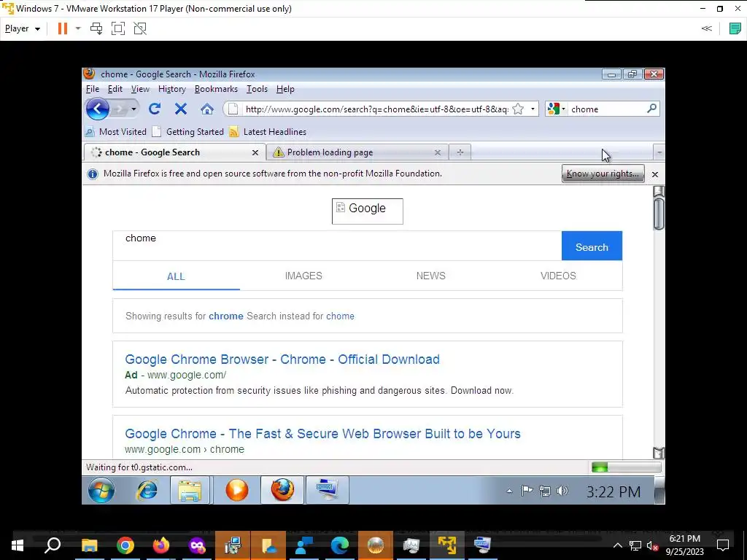The image size is (747, 560).
Task: Stop loading with the X toolbar icon
Action: 181,109
